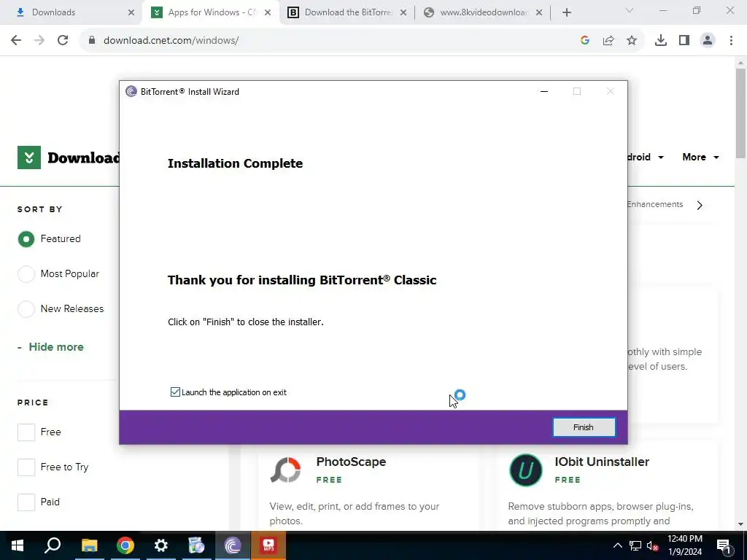Open the muted volume tray icon
This screenshot has width=747, height=560.
[653, 545]
